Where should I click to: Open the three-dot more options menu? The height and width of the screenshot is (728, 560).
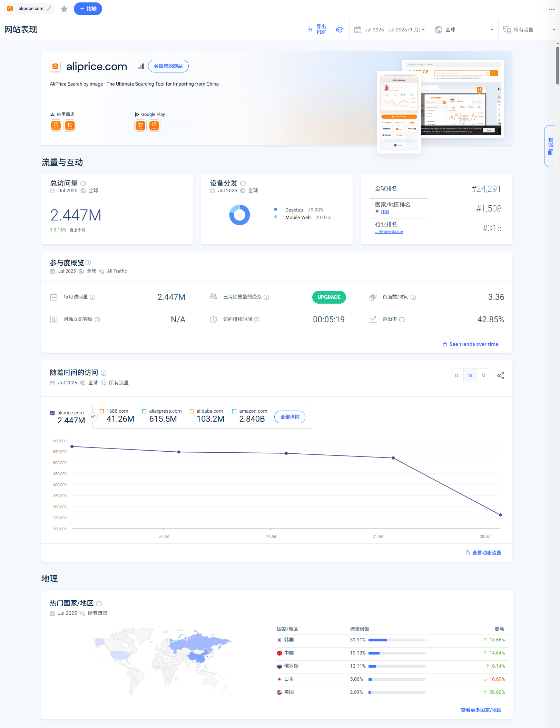[551, 9]
